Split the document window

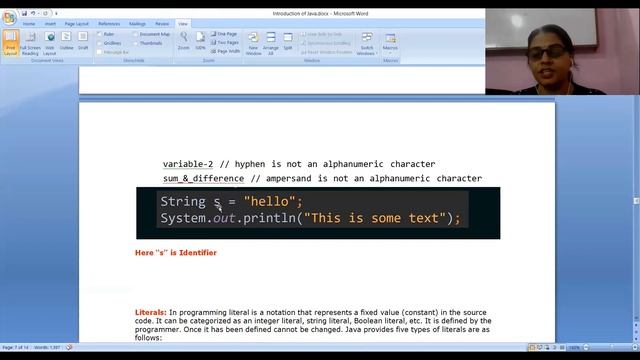288,42
